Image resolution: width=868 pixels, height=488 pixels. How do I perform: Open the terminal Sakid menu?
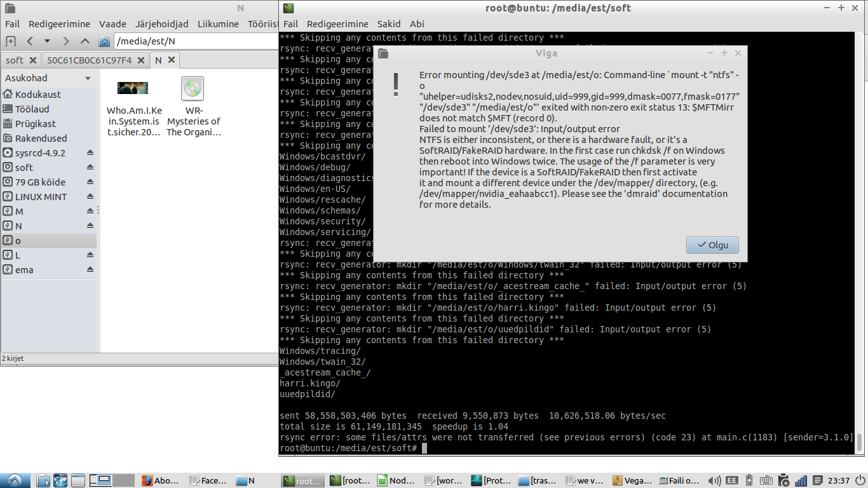(x=389, y=24)
